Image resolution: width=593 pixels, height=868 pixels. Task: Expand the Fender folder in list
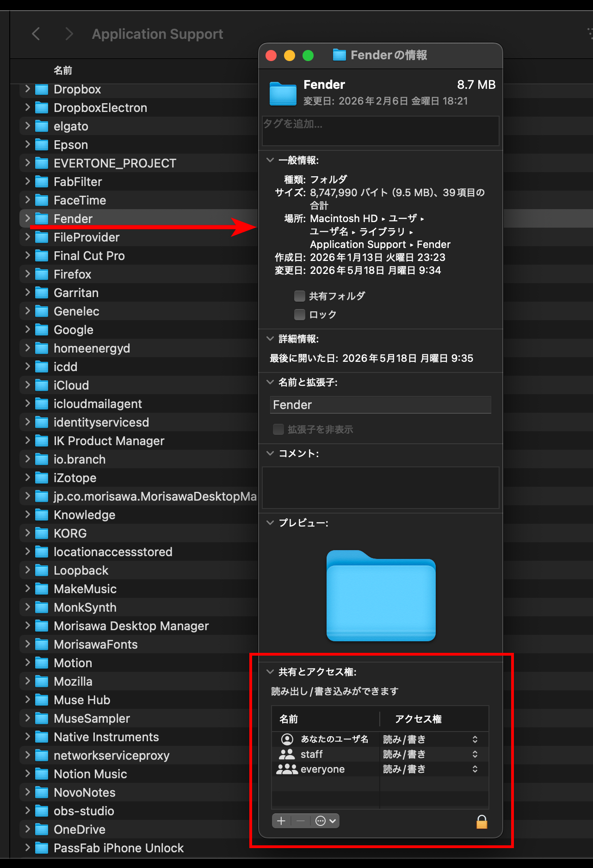27,218
